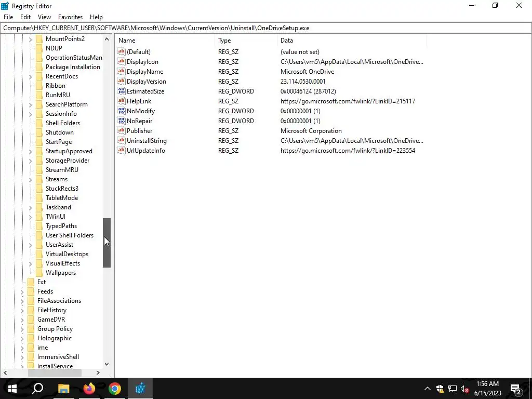Select the TypedPaths key

[x=61, y=226]
